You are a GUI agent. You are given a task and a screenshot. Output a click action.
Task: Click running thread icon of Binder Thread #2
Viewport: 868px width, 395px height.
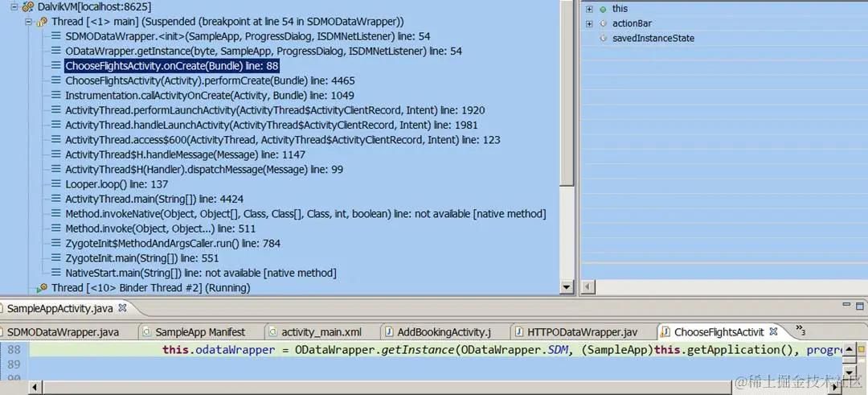click(42, 287)
